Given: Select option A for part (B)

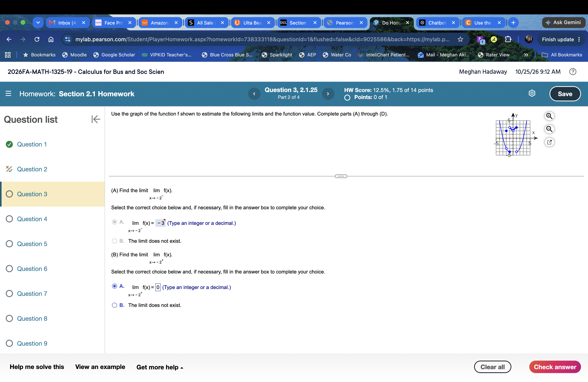Looking at the screenshot, I should (114, 286).
